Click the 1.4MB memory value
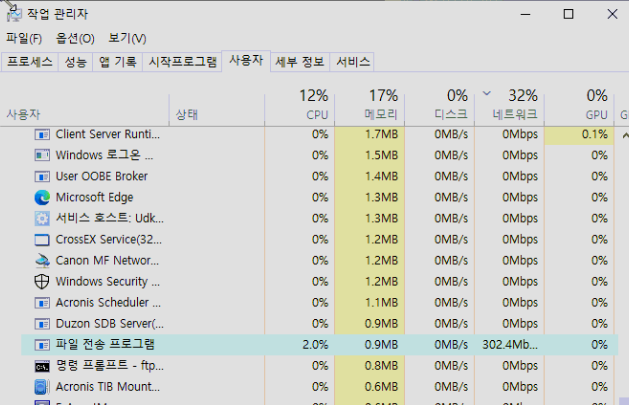629x405 pixels. pyautogui.click(x=381, y=176)
